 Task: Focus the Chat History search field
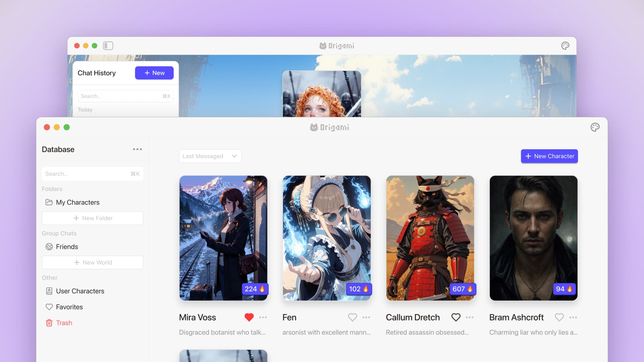(x=125, y=96)
